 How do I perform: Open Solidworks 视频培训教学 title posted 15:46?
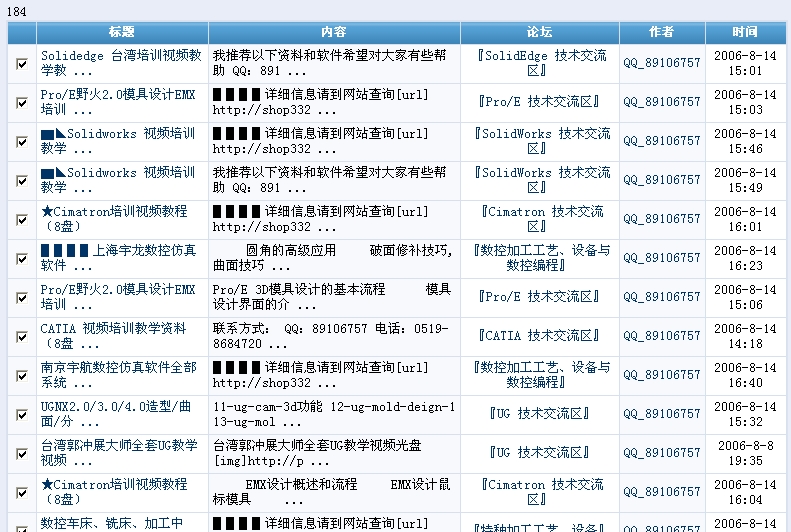[x=118, y=141]
